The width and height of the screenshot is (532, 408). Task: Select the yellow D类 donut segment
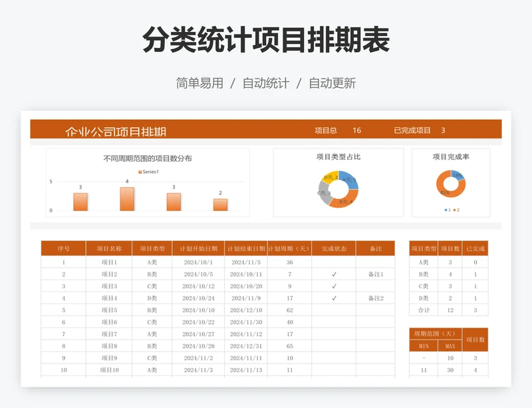point(330,176)
